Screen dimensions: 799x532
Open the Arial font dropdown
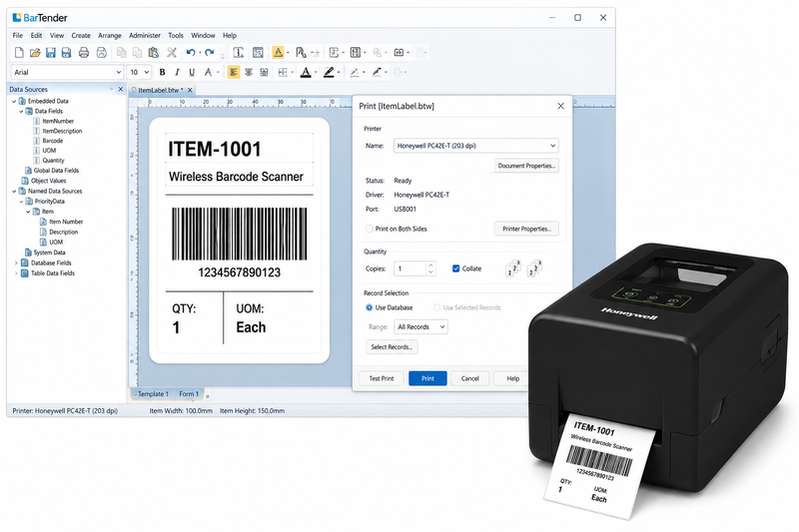(x=119, y=72)
